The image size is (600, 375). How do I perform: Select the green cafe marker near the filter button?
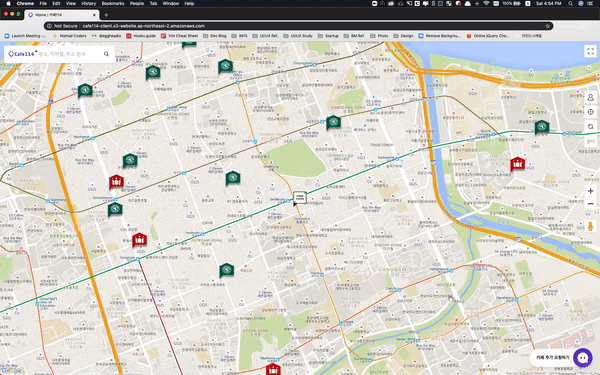542,127
